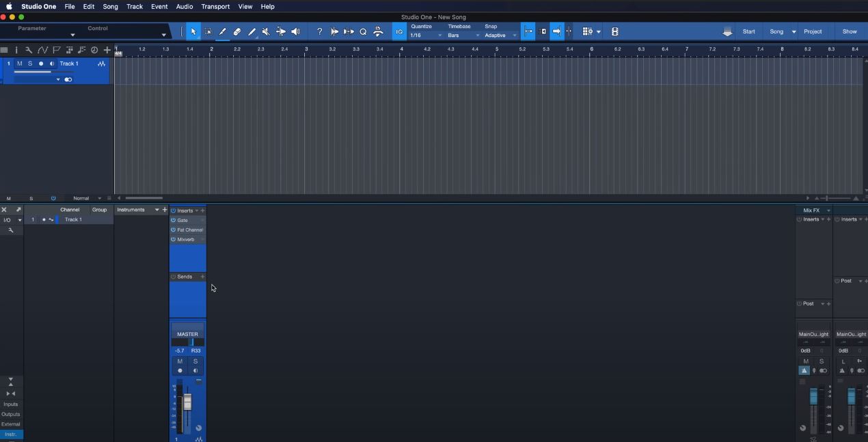Mute the mixer channel with M button
This screenshot has width=868, height=442.
point(180,361)
